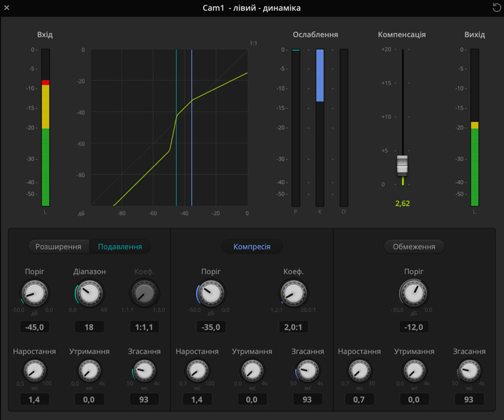The image size is (504, 420).
Task: Enable the Розширення expander mode
Action: tap(58, 247)
